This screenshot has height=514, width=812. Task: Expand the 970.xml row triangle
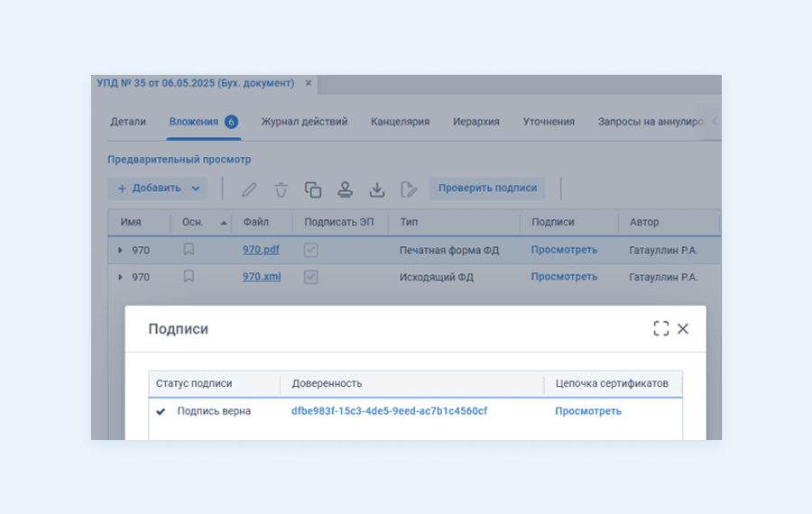(120, 277)
